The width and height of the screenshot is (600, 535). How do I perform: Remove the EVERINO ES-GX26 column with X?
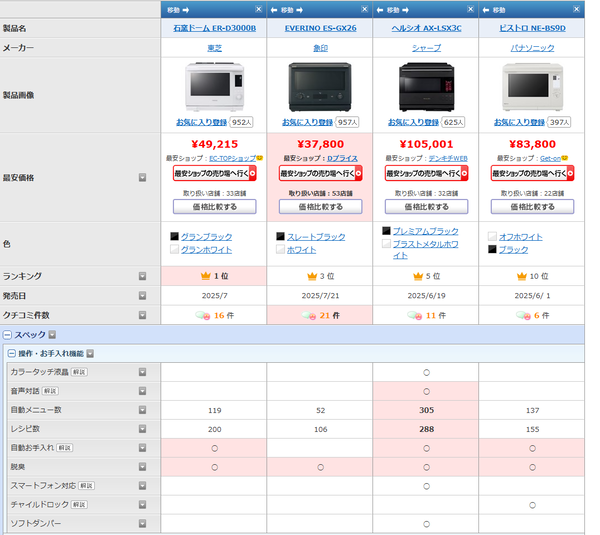365,9
